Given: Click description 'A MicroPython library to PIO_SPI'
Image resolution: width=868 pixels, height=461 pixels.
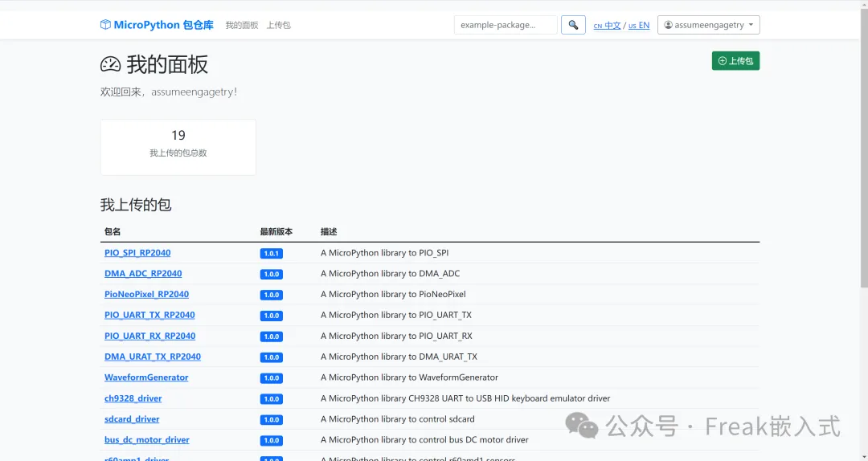Looking at the screenshot, I should 385,253.
